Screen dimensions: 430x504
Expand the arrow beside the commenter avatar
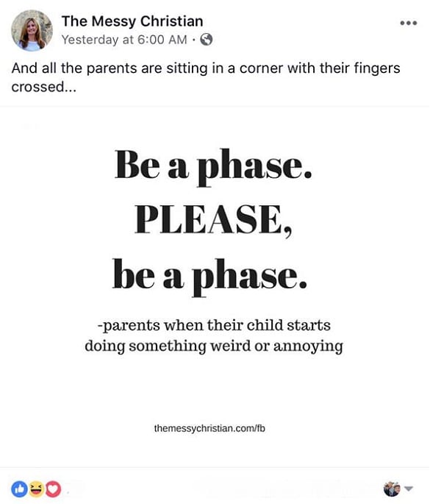[408, 489]
